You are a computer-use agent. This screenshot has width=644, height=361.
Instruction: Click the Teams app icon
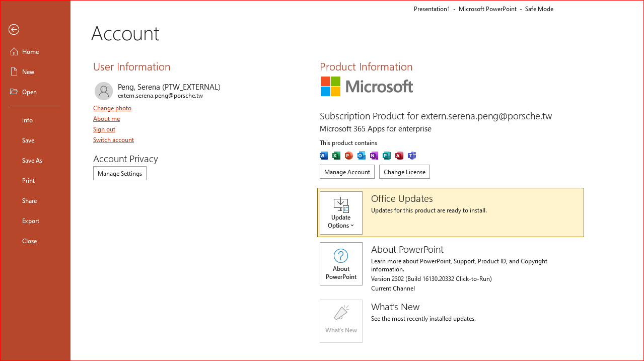tap(412, 156)
